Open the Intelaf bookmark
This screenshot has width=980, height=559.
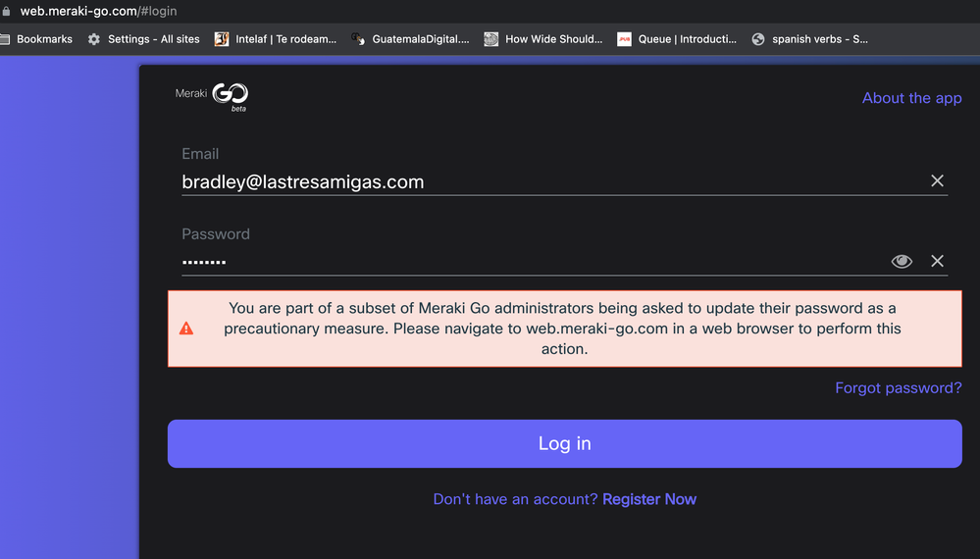click(x=276, y=39)
